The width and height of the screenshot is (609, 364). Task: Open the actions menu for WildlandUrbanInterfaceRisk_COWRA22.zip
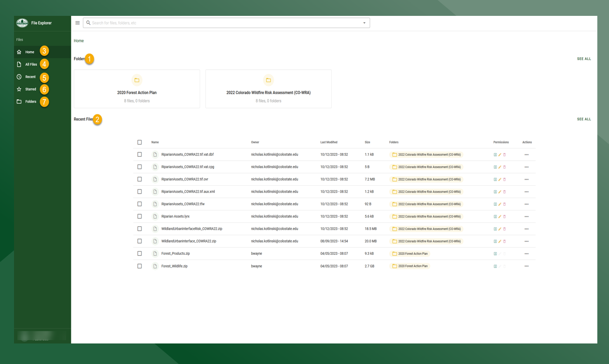click(527, 229)
